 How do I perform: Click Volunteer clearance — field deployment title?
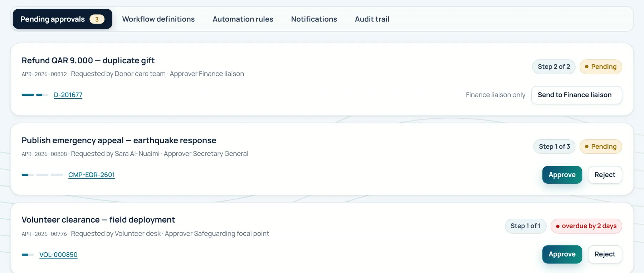click(x=98, y=220)
